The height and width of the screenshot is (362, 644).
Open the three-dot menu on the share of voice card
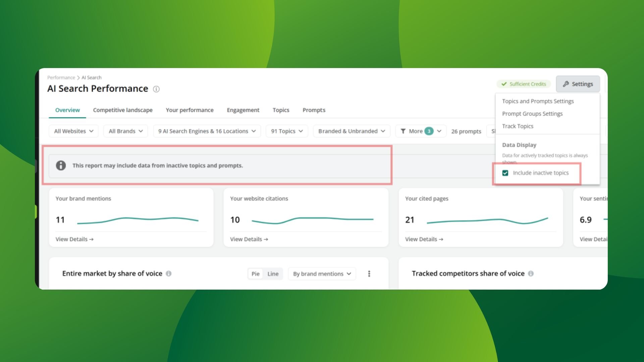(369, 274)
